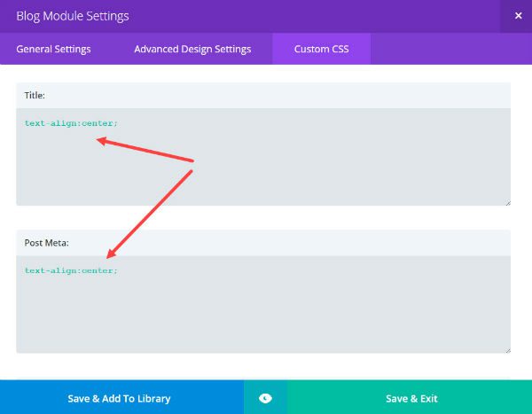Click the Post Meta: field label

46,243
